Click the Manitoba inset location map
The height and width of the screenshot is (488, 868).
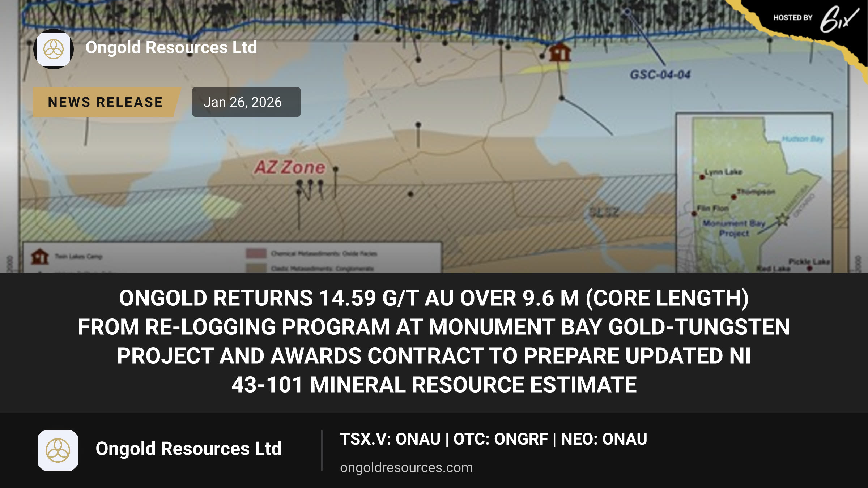click(x=754, y=193)
